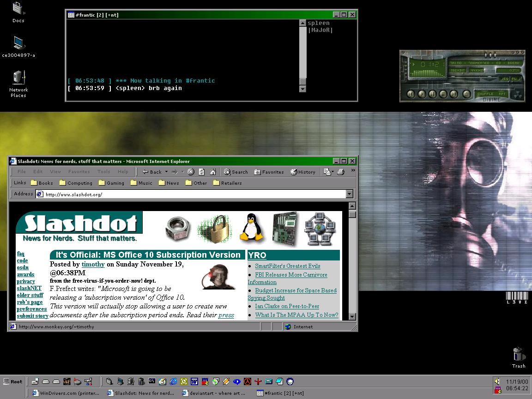532x399 pixels.
Task: Launch Command Prompt from quick launch bar
Action: tap(151, 381)
